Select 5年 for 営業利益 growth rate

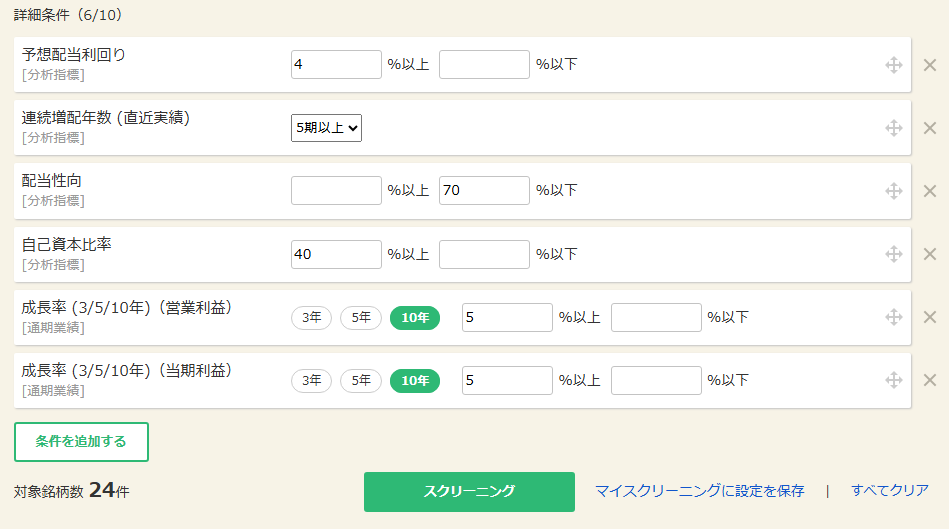tap(361, 318)
